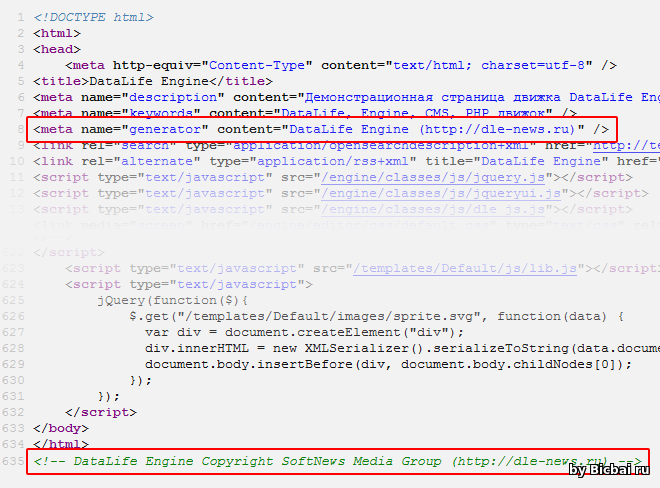Click the document.body.insertBefore statement
660x488 pixels.
(389, 364)
